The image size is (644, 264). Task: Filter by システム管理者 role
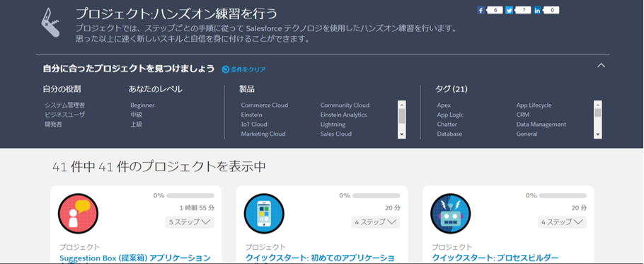[65, 105]
